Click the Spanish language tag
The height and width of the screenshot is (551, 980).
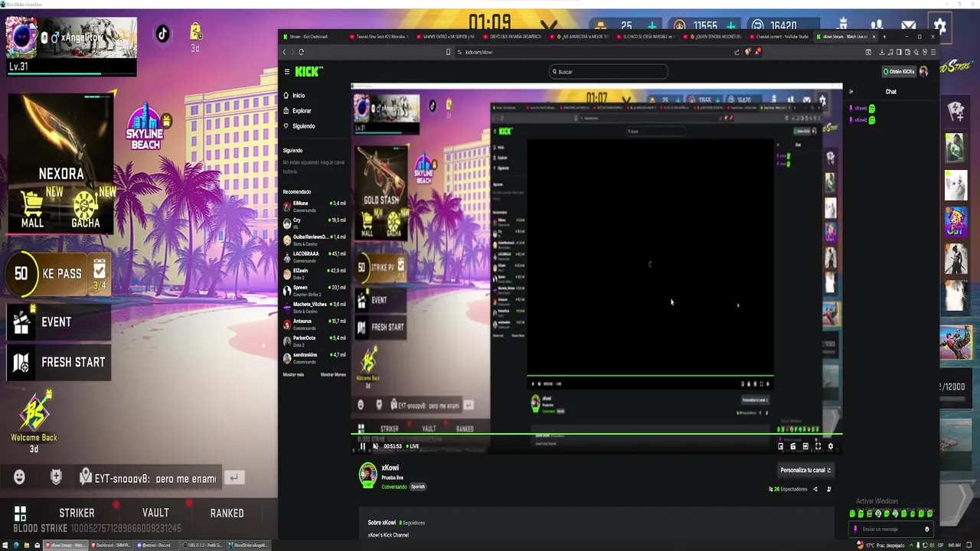[x=417, y=487]
